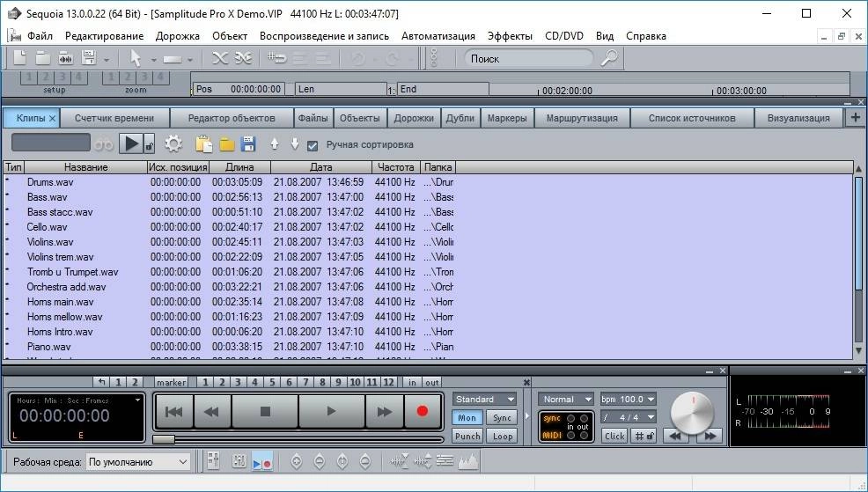This screenshot has height=492, width=868.
Task: Start recording with the red record button
Action: [x=423, y=411]
